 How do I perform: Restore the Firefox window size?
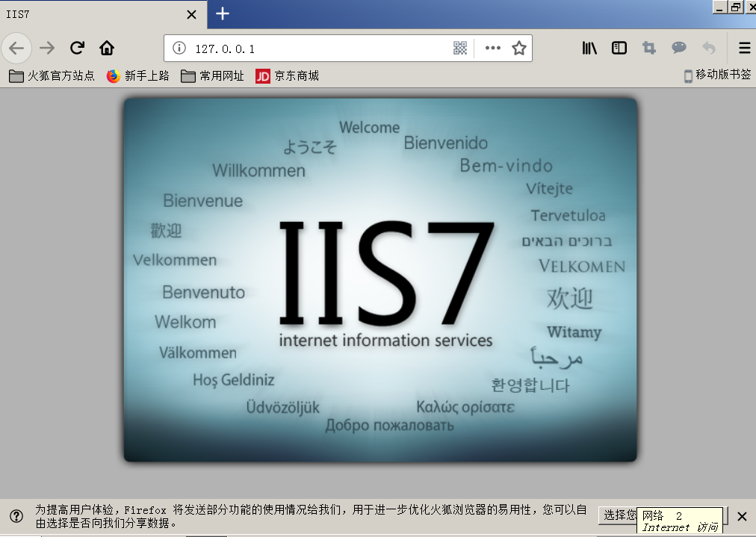click(x=736, y=7)
